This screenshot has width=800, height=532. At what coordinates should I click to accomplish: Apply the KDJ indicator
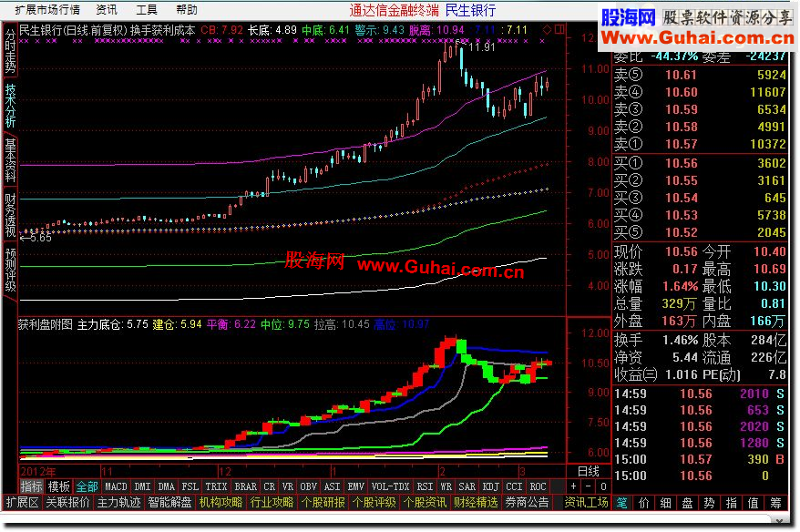pyautogui.click(x=490, y=486)
